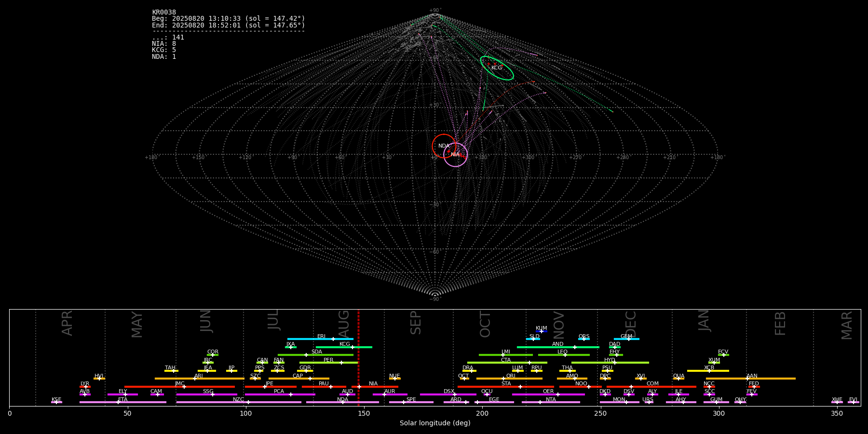868x434 pixels.
Task: Click the 'NDA: 1' count entry
Action: click(164, 57)
